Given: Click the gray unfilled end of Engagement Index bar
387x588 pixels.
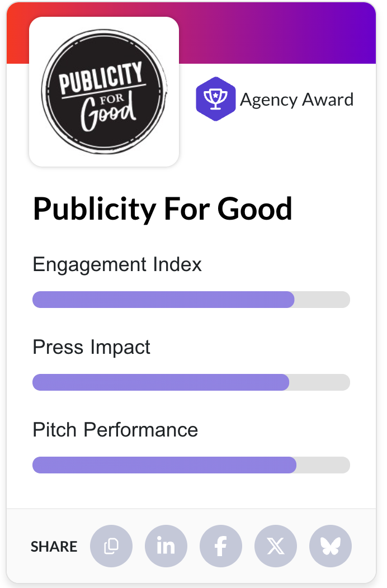Looking at the screenshot, I should [x=322, y=300].
